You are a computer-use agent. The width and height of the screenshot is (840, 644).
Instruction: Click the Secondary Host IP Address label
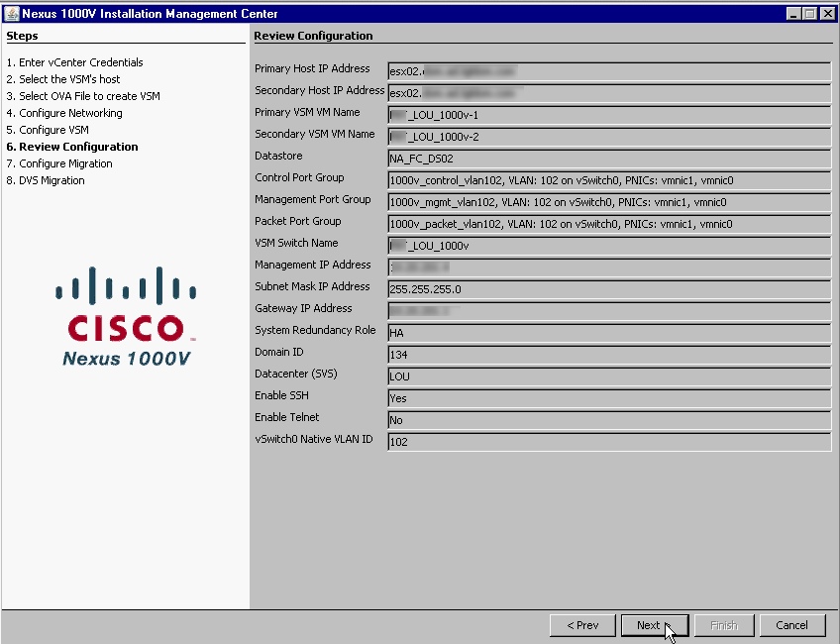coord(320,90)
